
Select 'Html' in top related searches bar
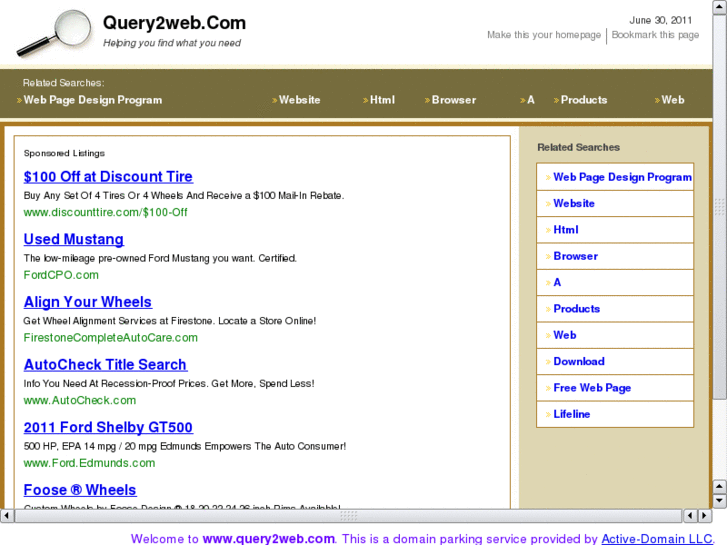click(x=382, y=100)
